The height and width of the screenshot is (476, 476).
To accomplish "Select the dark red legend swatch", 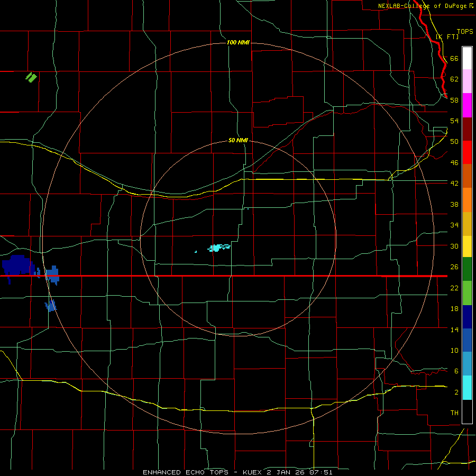I will [467, 129].
